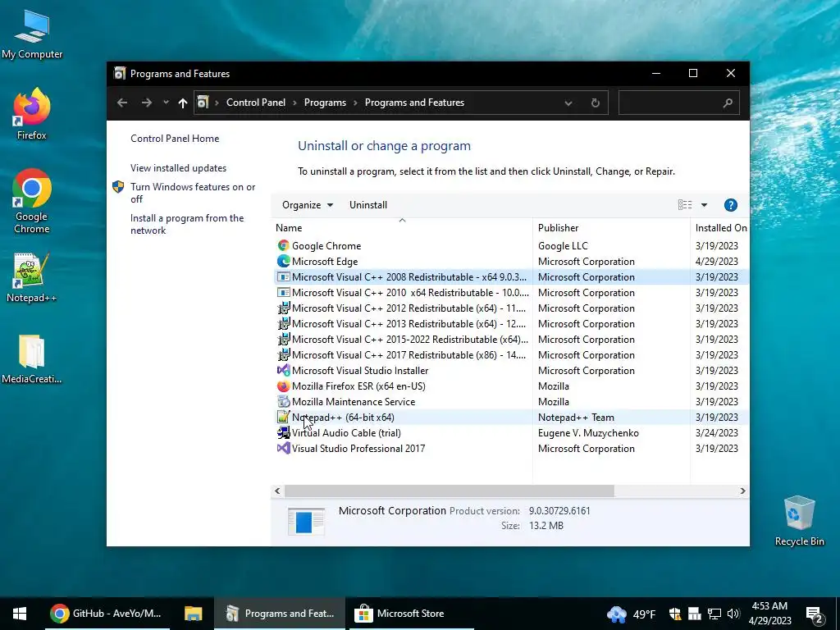The height and width of the screenshot is (630, 840).
Task: Open My Computer desktop icon
Action: [x=32, y=34]
